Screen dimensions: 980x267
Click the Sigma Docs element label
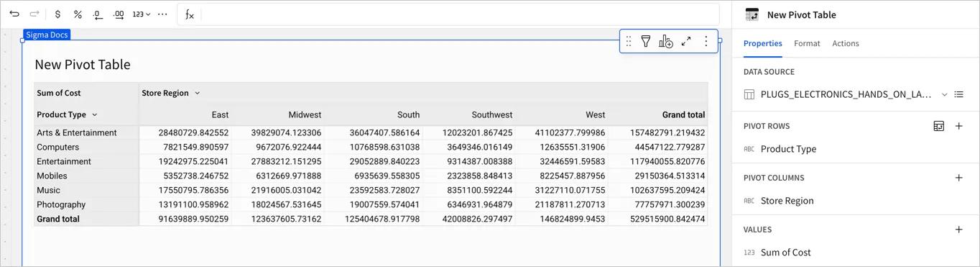[47, 35]
